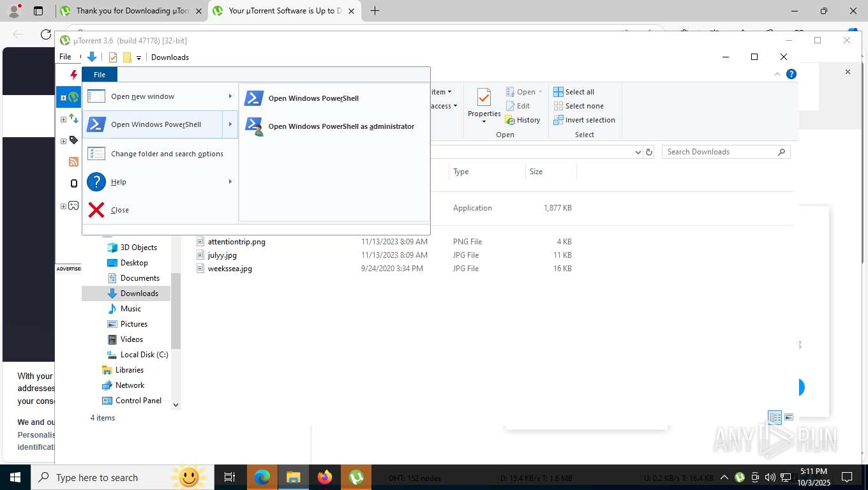Select the uTorrent Labels tag icon
868x490 pixels.
click(x=73, y=140)
